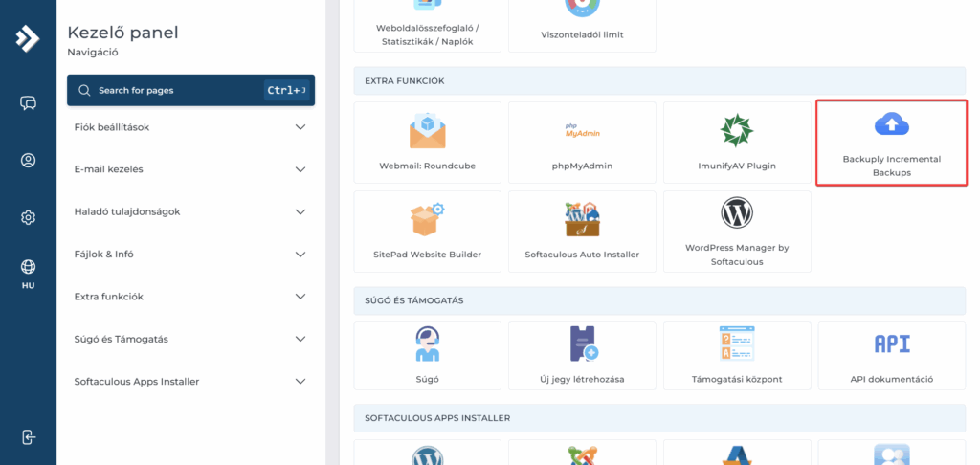This screenshot has height=465, width=980.
Task: Click the API dokumentáció label
Action: [x=891, y=380]
